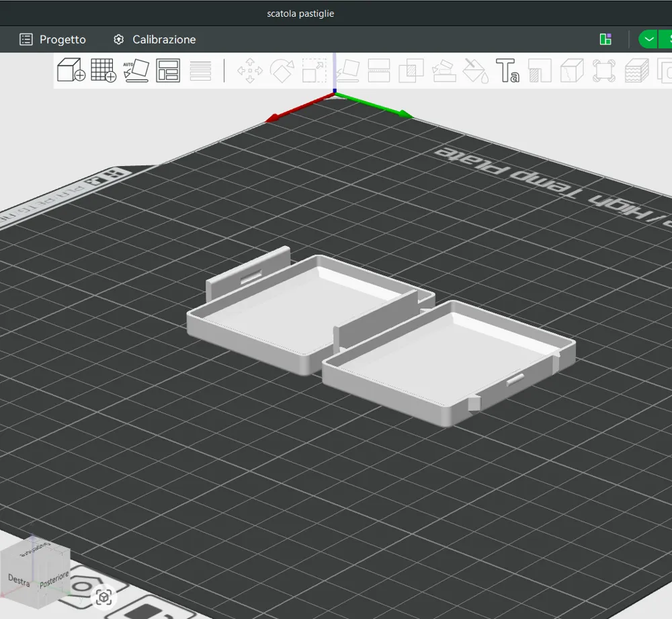Screen dimensions: 672x619
Task: Select the Text shape 'Ta' tool
Action: pyautogui.click(x=507, y=71)
